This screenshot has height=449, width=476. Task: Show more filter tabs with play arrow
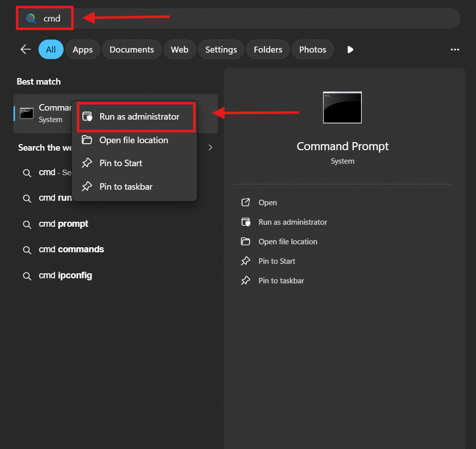(x=350, y=50)
